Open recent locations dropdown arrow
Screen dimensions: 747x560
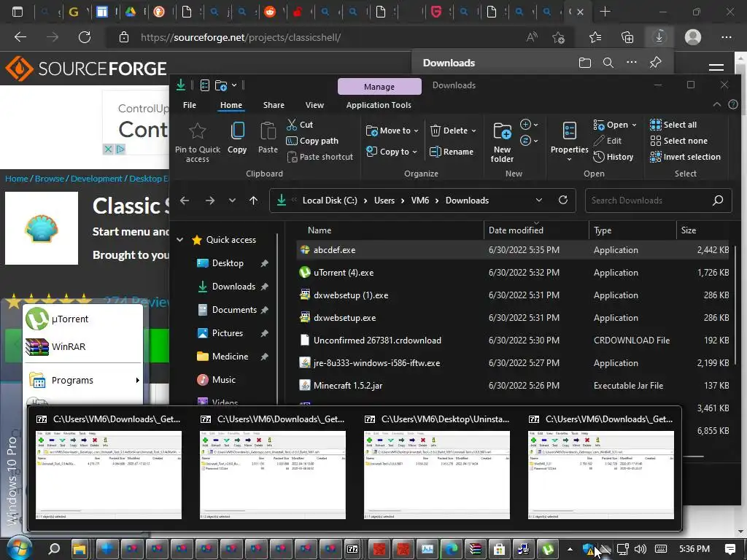pyautogui.click(x=232, y=201)
